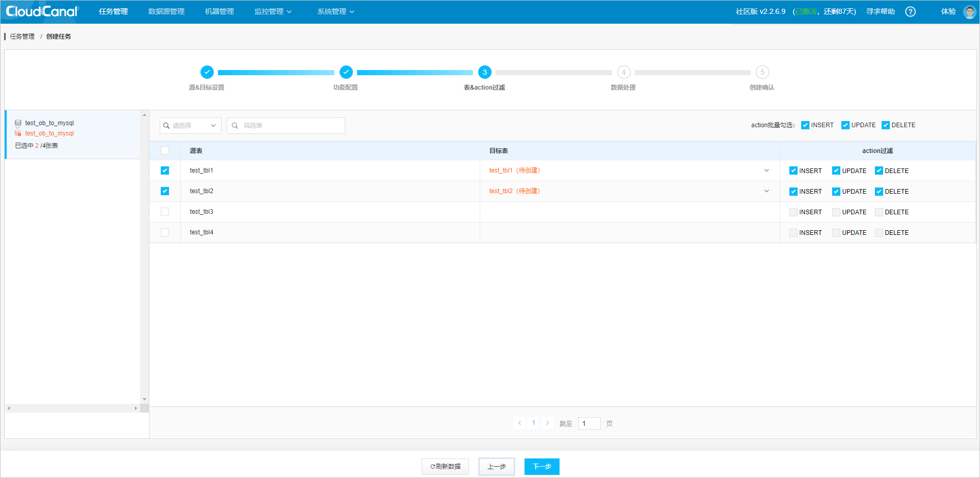Viewport: 980px width, 478px height.
Task: Expand the target table chevron for test_tbl2
Action: (x=767, y=191)
